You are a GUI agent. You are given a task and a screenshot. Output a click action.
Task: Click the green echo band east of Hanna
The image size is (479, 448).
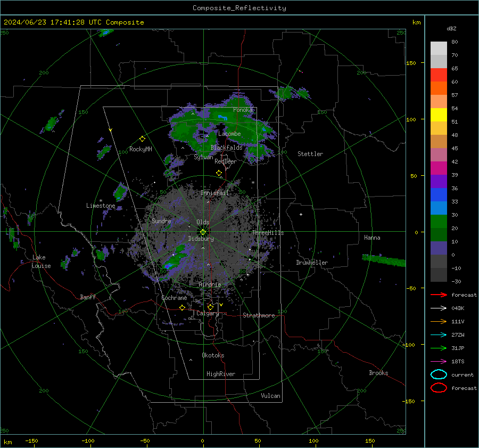(x=384, y=260)
